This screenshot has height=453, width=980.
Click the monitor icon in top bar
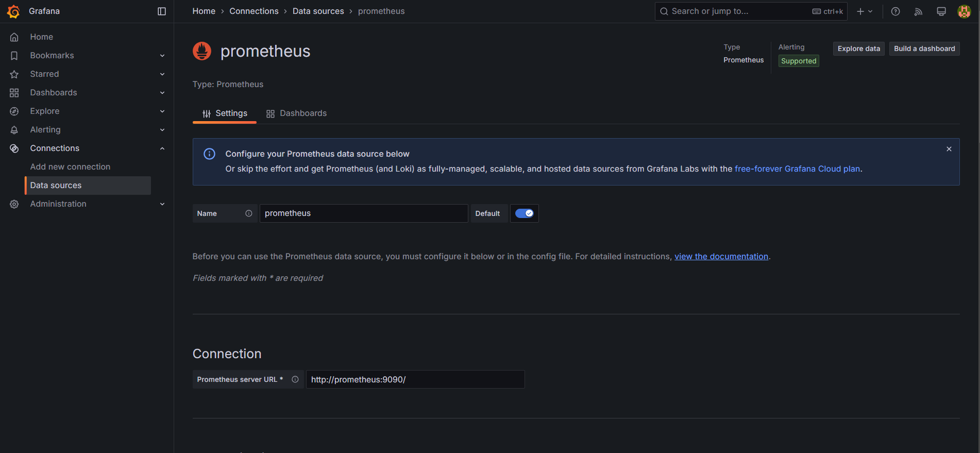click(941, 11)
